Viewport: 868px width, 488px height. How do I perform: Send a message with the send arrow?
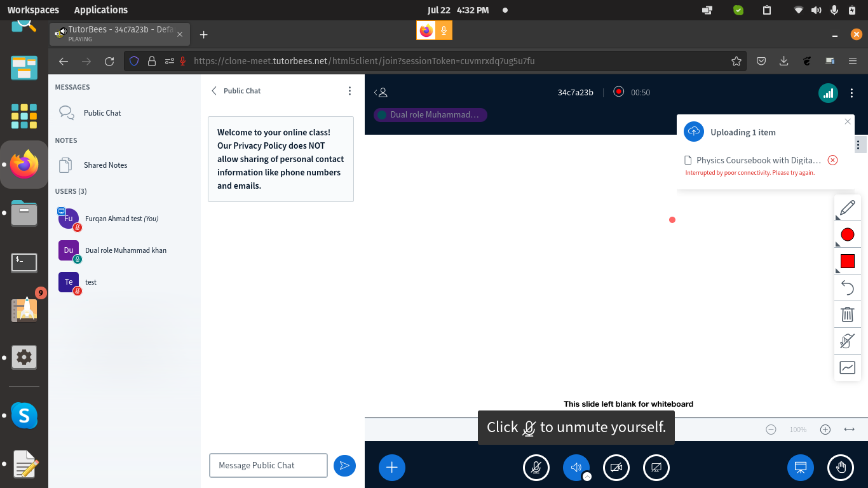(344, 466)
